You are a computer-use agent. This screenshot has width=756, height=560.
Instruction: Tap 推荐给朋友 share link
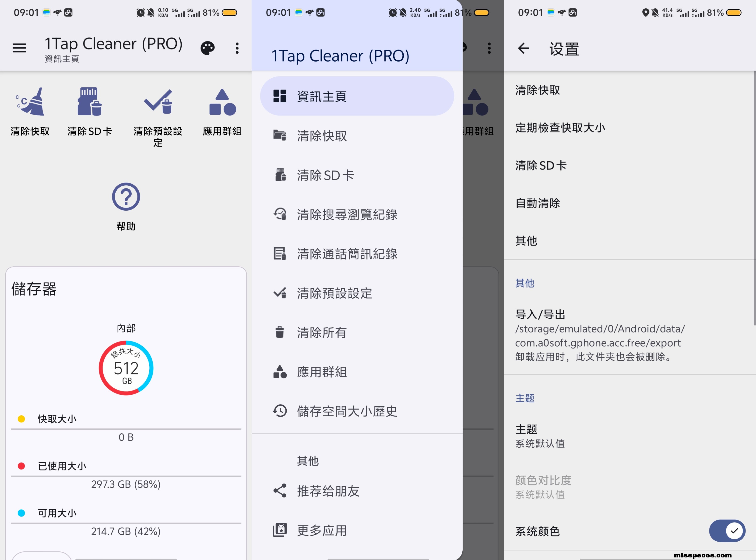[328, 491]
